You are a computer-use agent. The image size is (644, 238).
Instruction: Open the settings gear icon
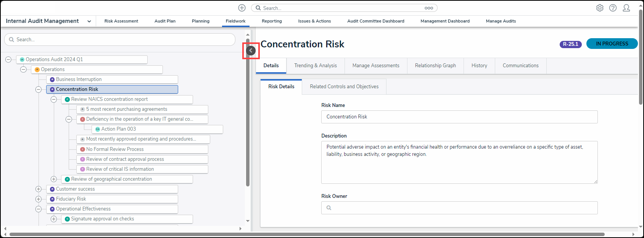600,8
